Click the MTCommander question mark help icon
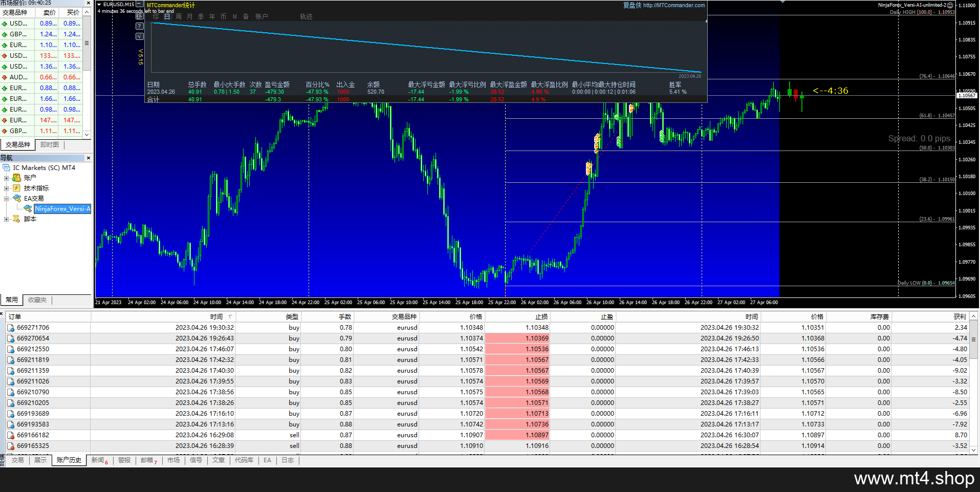The height and width of the screenshot is (492, 980). tap(140, 26)
